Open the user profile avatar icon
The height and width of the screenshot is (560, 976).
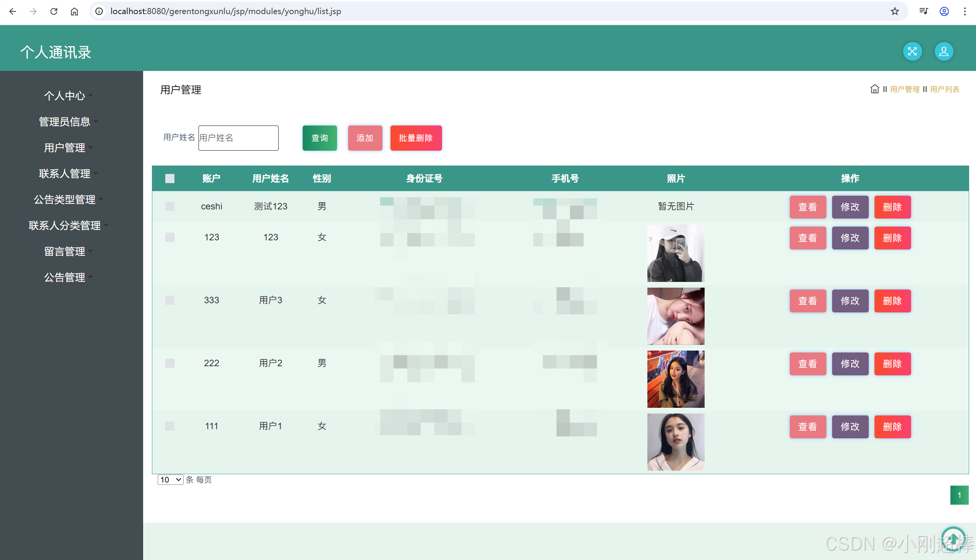(944, 51)
